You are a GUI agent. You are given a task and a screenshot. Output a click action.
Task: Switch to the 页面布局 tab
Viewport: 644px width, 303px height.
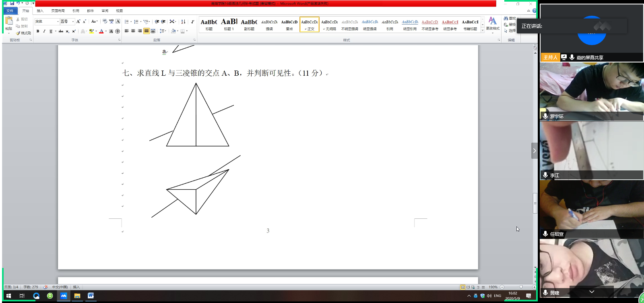[x=58, y=11]
